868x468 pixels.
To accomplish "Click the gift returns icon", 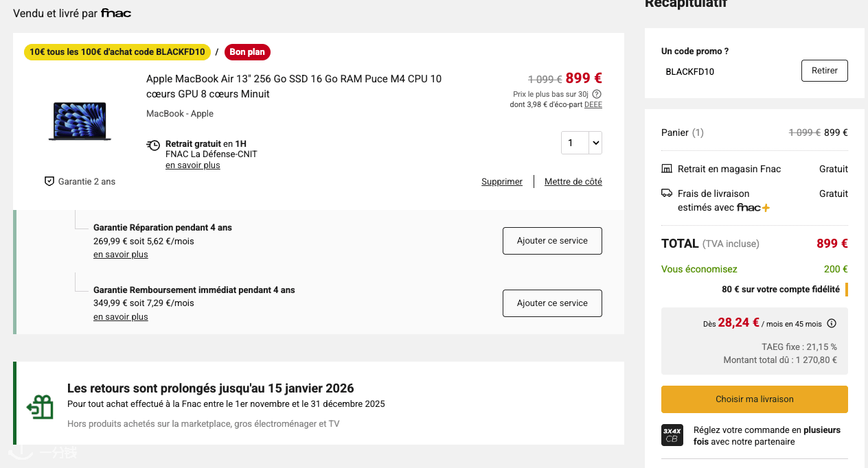I will click(x=40, y=407).
